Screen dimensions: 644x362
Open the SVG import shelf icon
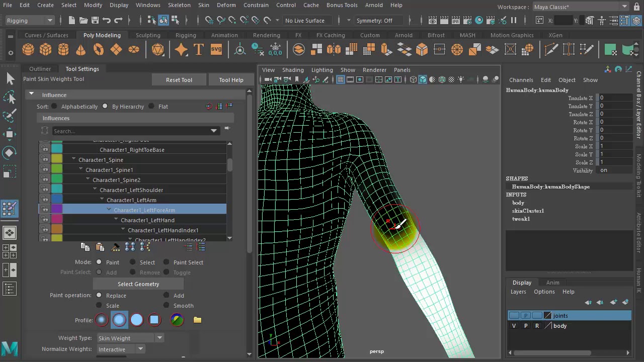pyautogui.click(x=216, y=49)
